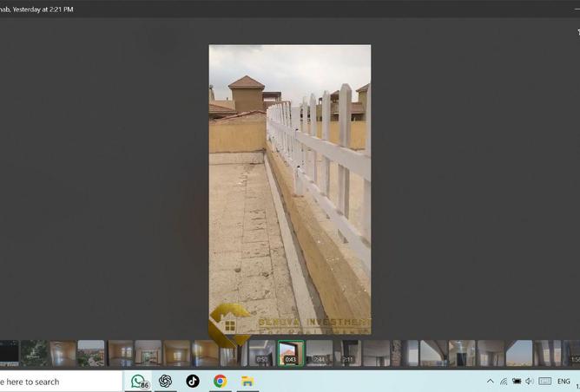This screenshot has width=580, height=392.
Task: Open the stone wall thumbnail
Action: [405, 353]
